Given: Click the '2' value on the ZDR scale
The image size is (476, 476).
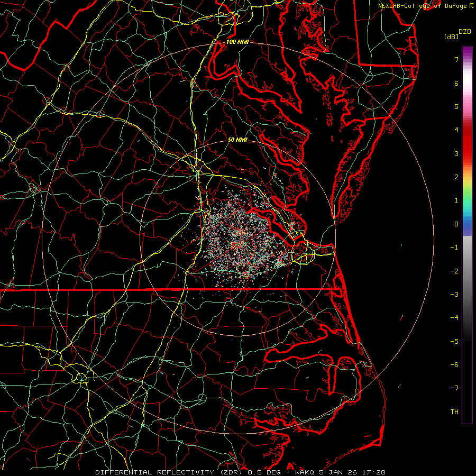Looking at the screenshot, I should pos(456,177).
